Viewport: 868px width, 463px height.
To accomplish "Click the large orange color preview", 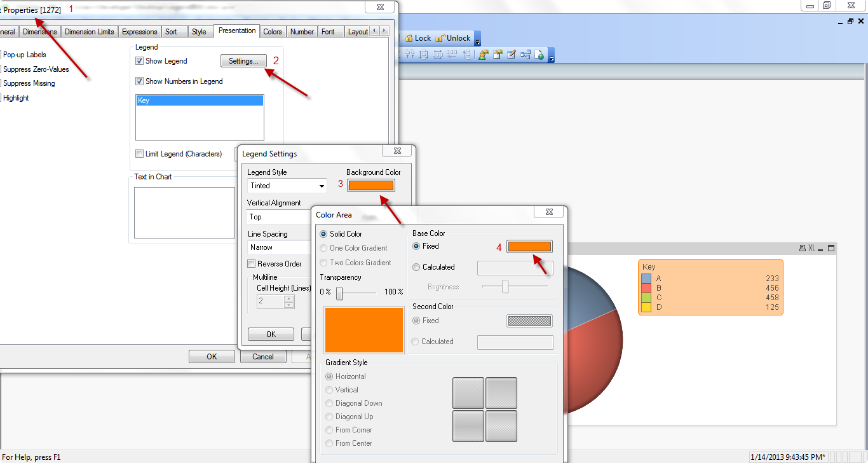I will pyautogui.click(x=364, y=330).
